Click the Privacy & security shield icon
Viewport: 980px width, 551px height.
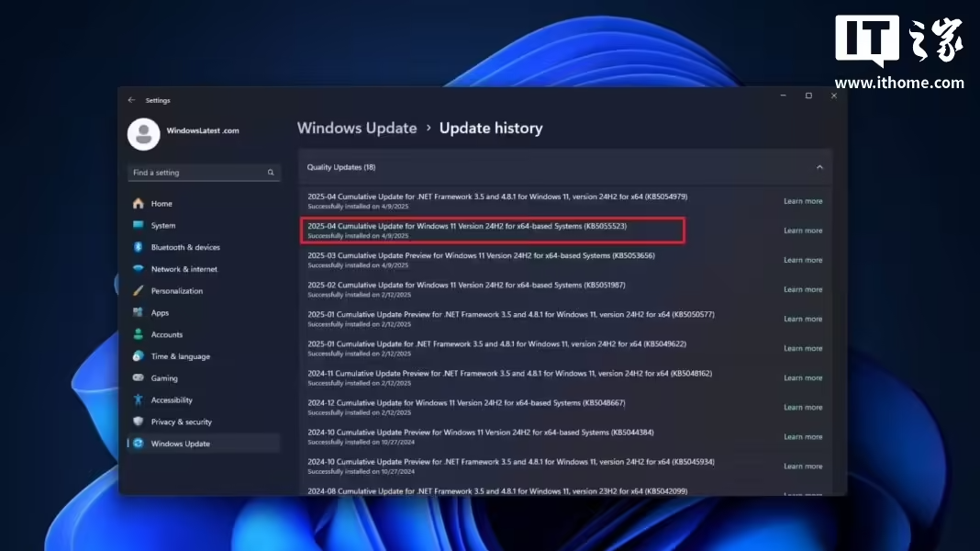[138, 422]
